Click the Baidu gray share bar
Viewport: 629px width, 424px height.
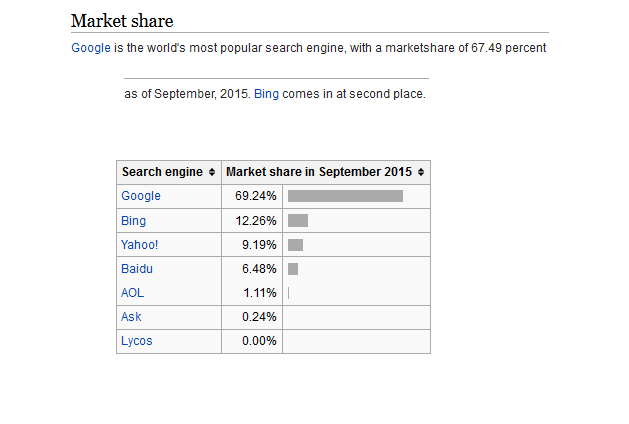pos(293,269)
